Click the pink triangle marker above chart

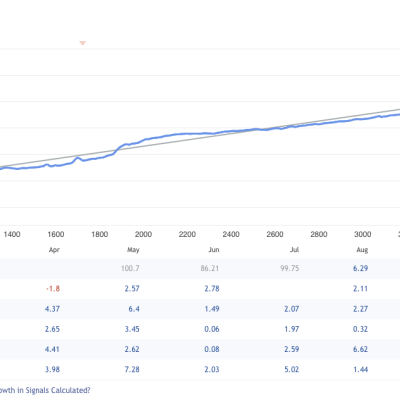(83, 43)
